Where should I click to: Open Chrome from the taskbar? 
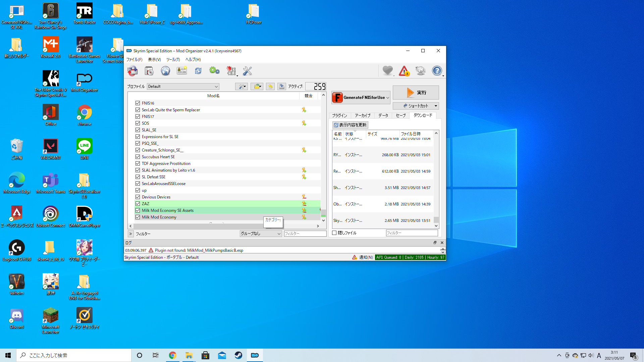(172, 355)
